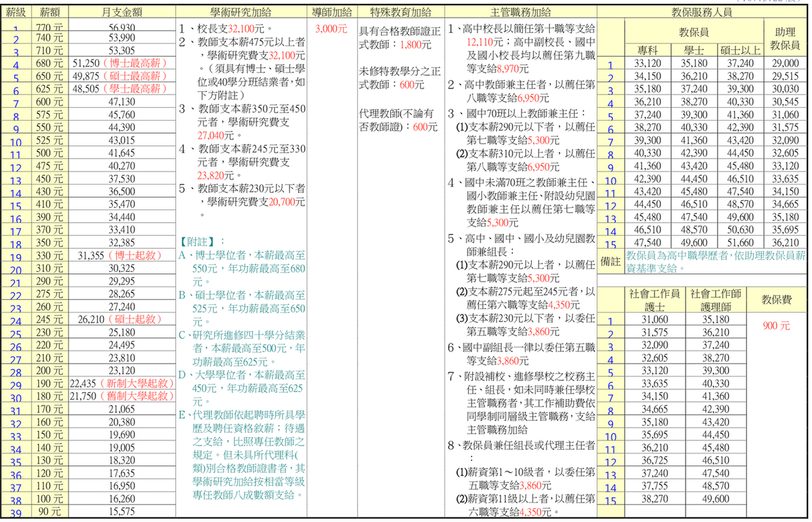Select the 舊制大學起敘 note

tap(137, 395)
